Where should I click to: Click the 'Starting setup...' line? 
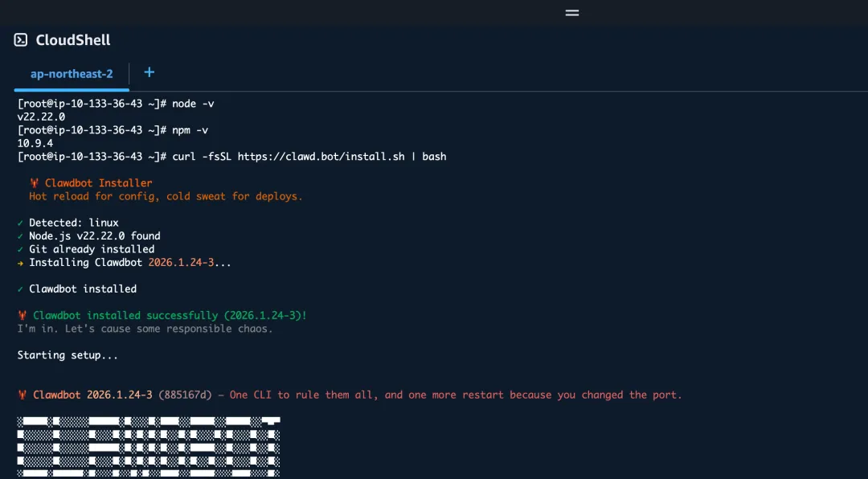pos(68,355)
